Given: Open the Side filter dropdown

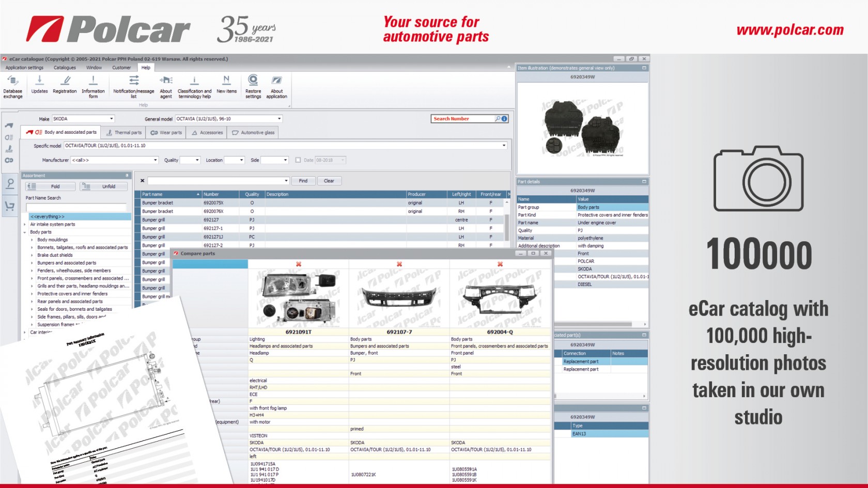Looking at the screenshot, I should point(285,160).
